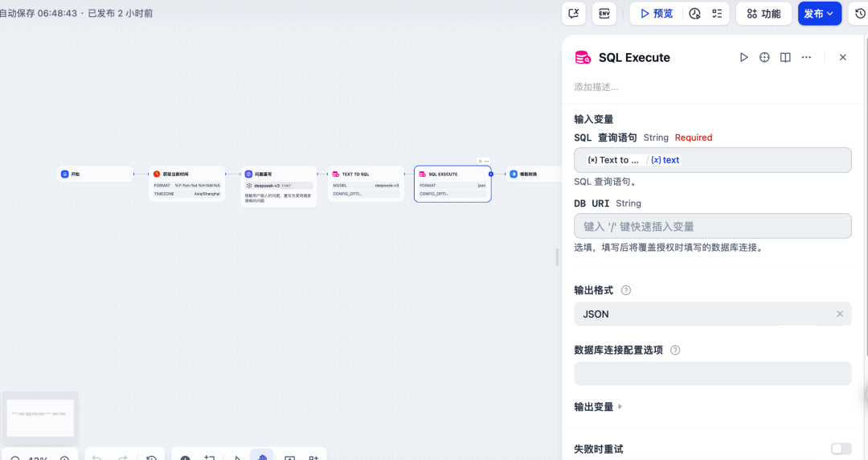Click the canvas minimap thumbnail
868x460 pixels.
(40, 417)
